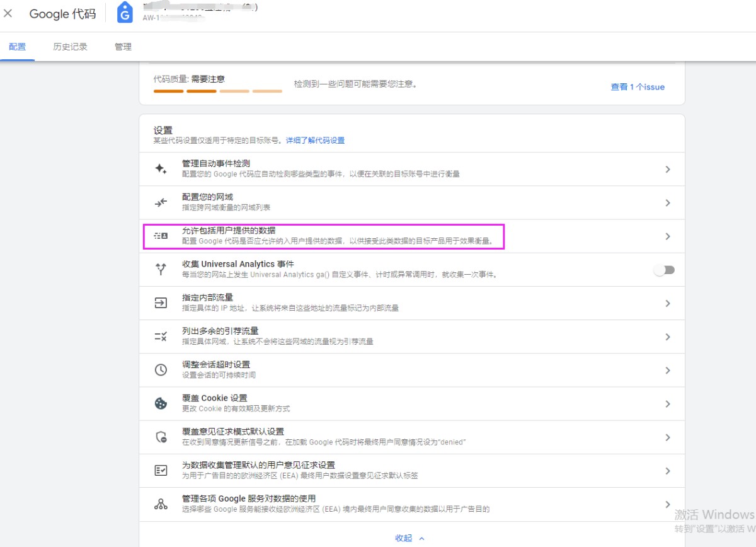This screenshot has height=547, width=756.
Task: Click 调整会话超时设置 title text
Action: (x=216, y=364)
